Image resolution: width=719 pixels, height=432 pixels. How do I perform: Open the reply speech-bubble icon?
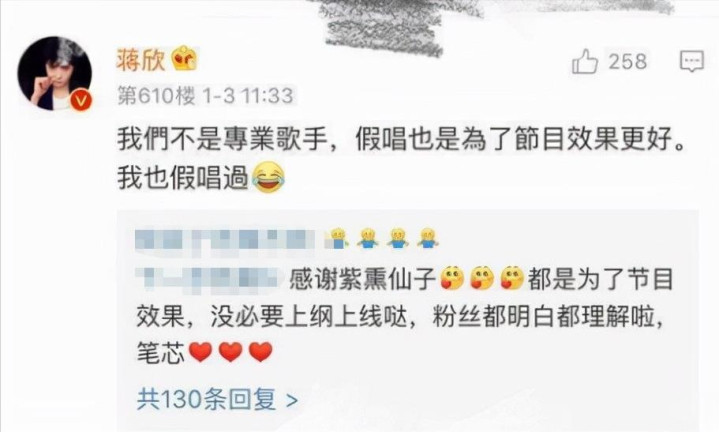point(691,61)
